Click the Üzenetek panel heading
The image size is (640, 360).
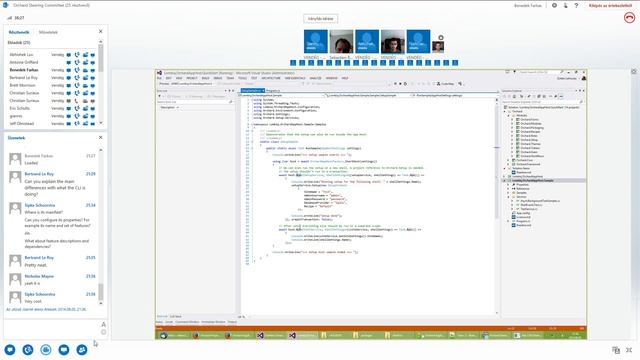point(16,138)
